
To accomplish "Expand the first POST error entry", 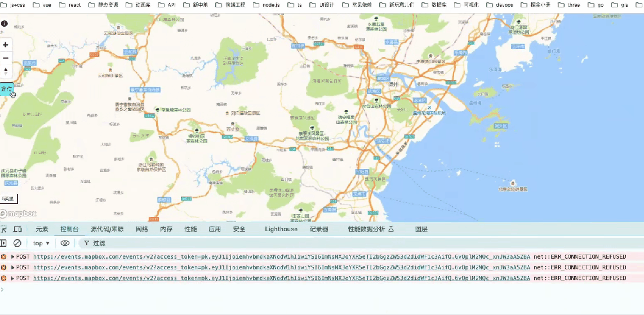I will point(13,257).
